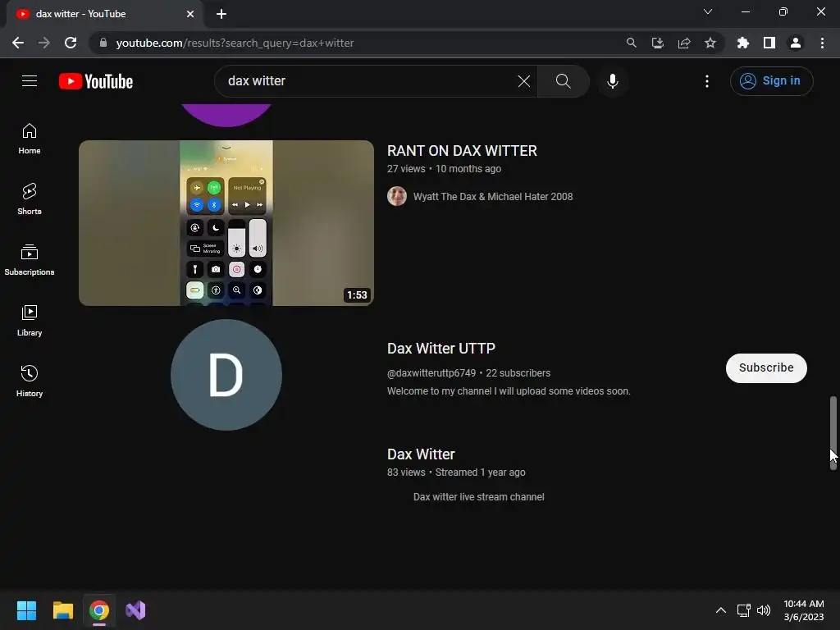Open a new browser tab
Screen dimensions: 840x630
coord(221,14)
